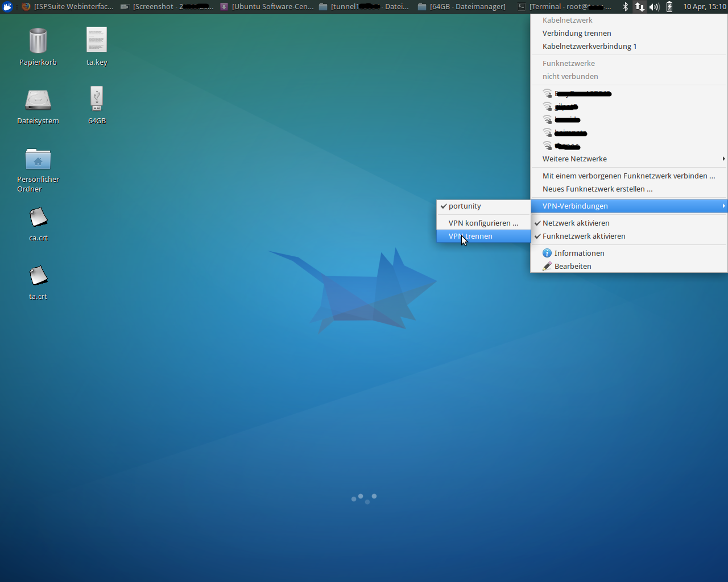Click the Bluetooth tray icon
Image resolution: width=728 pixels, height=582 pixels.
tap(625, 7)
